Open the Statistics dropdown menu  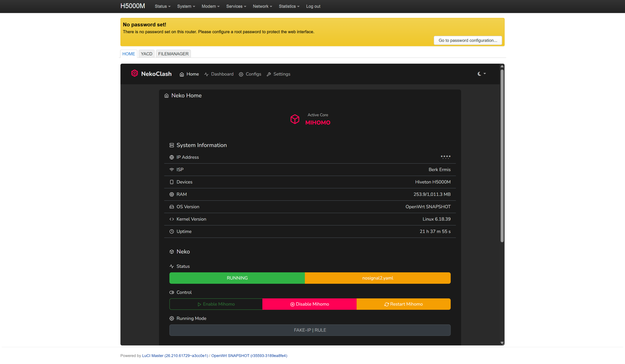coord(289,6)
